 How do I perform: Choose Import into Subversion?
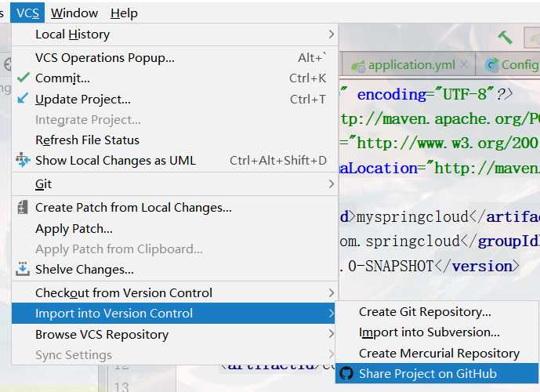pyautogui.click(x=429, y=332)
